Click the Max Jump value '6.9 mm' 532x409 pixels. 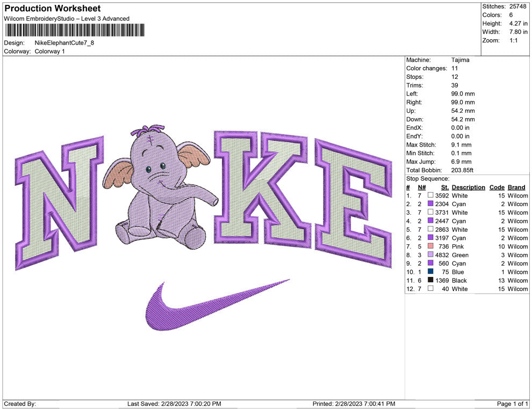461,162
